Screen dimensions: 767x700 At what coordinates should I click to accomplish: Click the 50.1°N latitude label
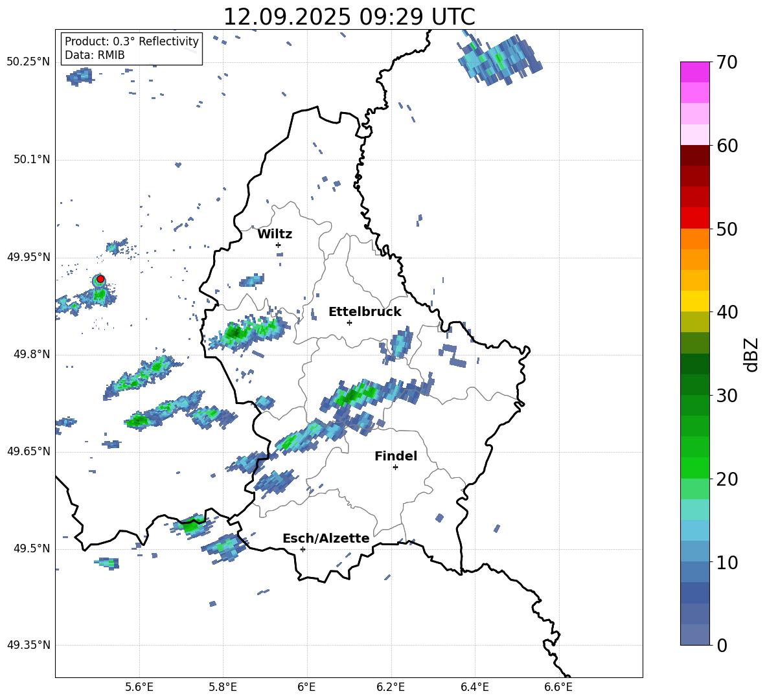32,160
